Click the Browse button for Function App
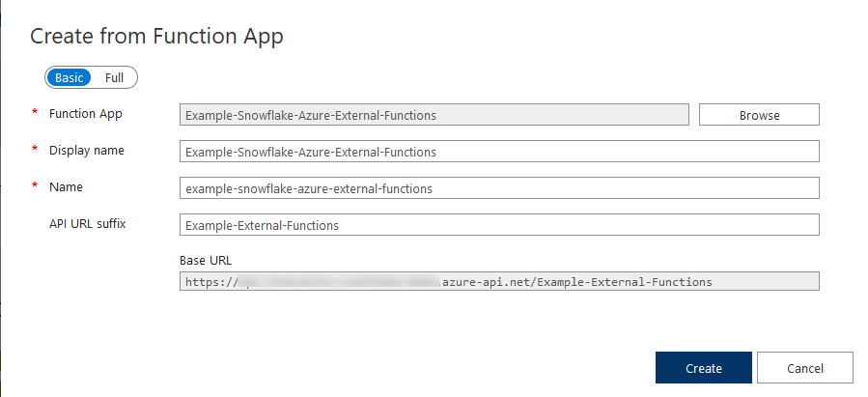868x397 pixels. [759, 115]
